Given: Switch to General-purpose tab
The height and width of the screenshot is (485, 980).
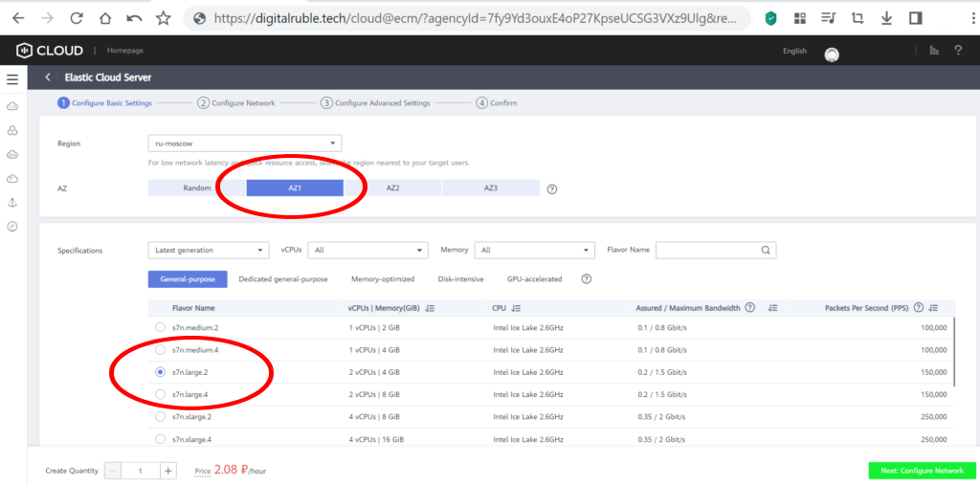Looking at the screenshot, I should click(x=188, y=279).
